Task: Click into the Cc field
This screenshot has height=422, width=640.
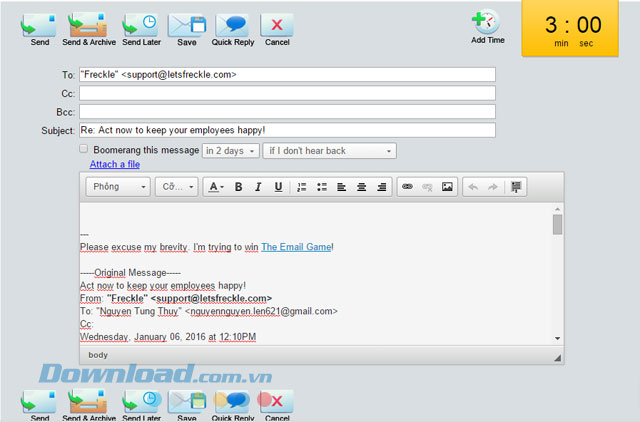Action: click(x=287, y=93)
